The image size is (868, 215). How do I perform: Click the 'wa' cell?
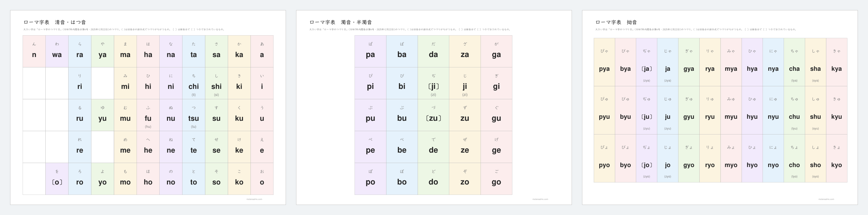57,51
